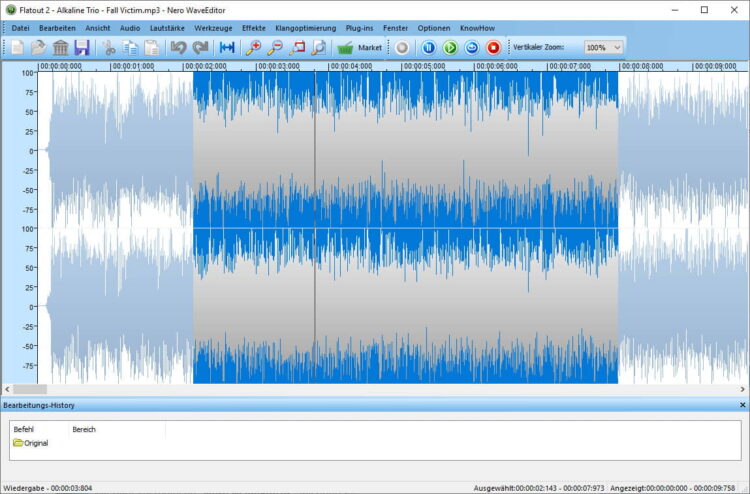Paste with the clipboard icon

tap(152, 47)
